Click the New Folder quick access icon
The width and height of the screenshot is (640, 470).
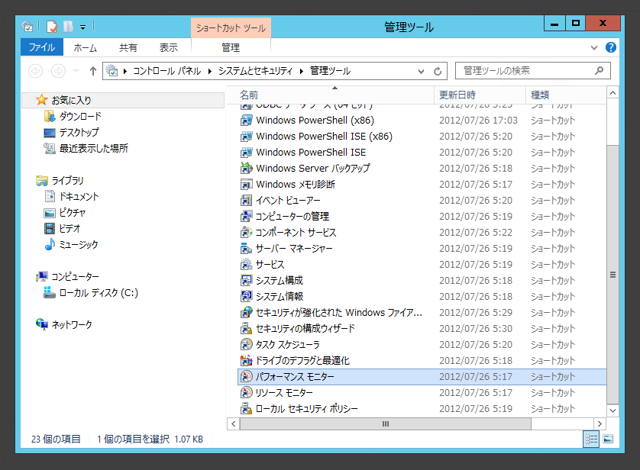(68, 27)
